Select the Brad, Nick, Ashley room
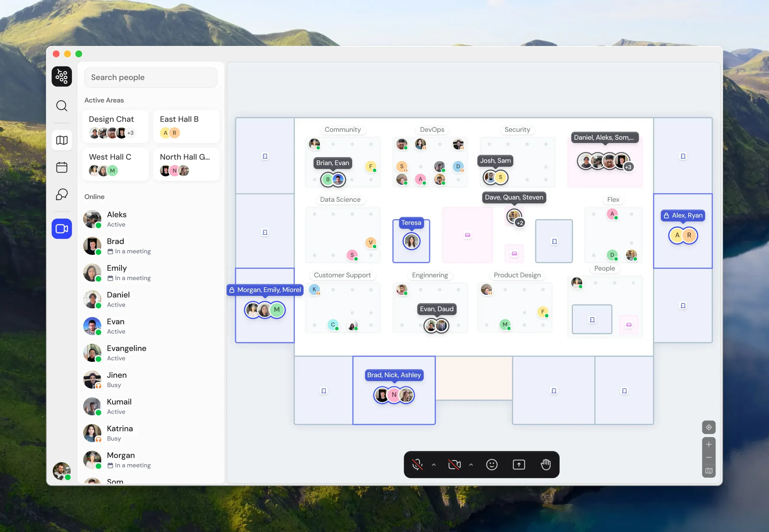The image size is (769, 532). [x=394, y=390]
